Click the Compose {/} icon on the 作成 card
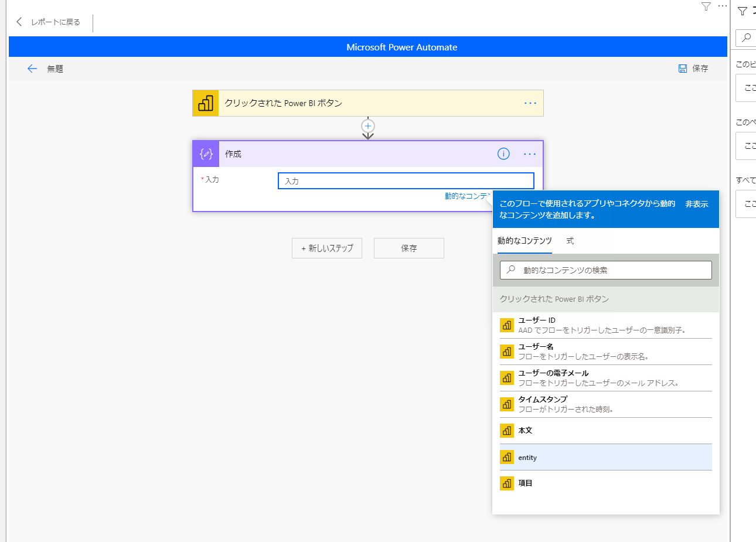The image size is (756, 542). coord(206,154)
